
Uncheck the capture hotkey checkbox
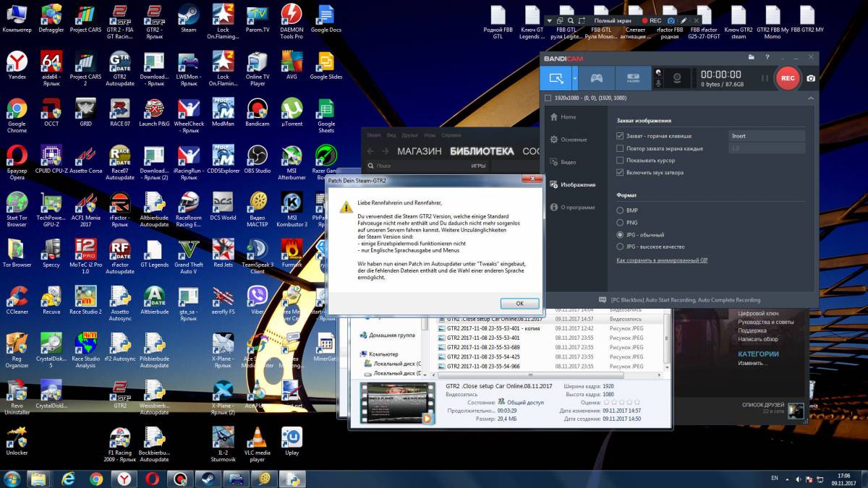tap(620, 136)
